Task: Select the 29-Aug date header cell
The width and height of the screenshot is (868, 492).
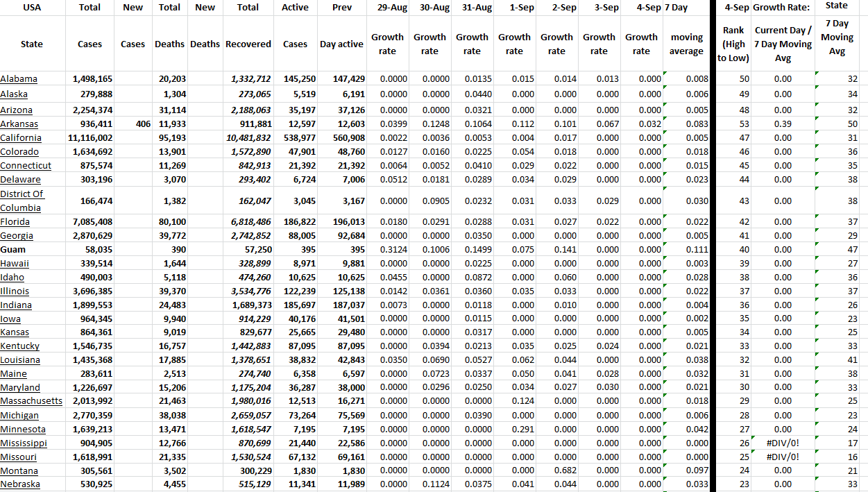Action: 388,8
